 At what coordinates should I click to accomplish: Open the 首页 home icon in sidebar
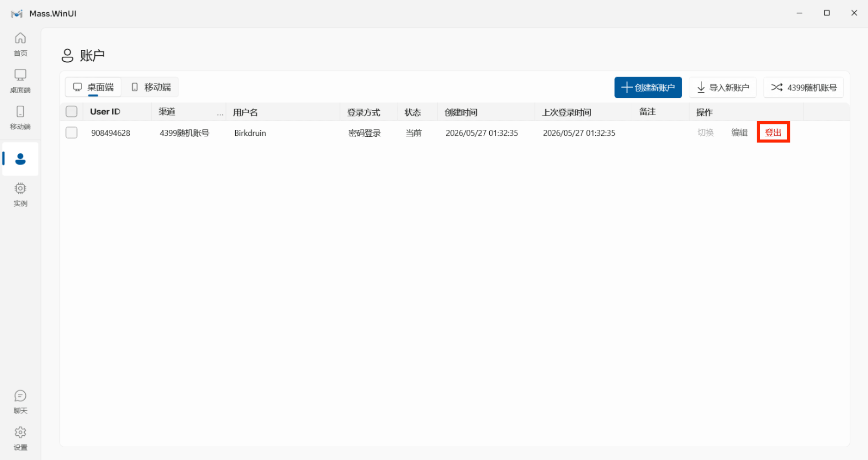pyautogui.click(x=20, y=38)
